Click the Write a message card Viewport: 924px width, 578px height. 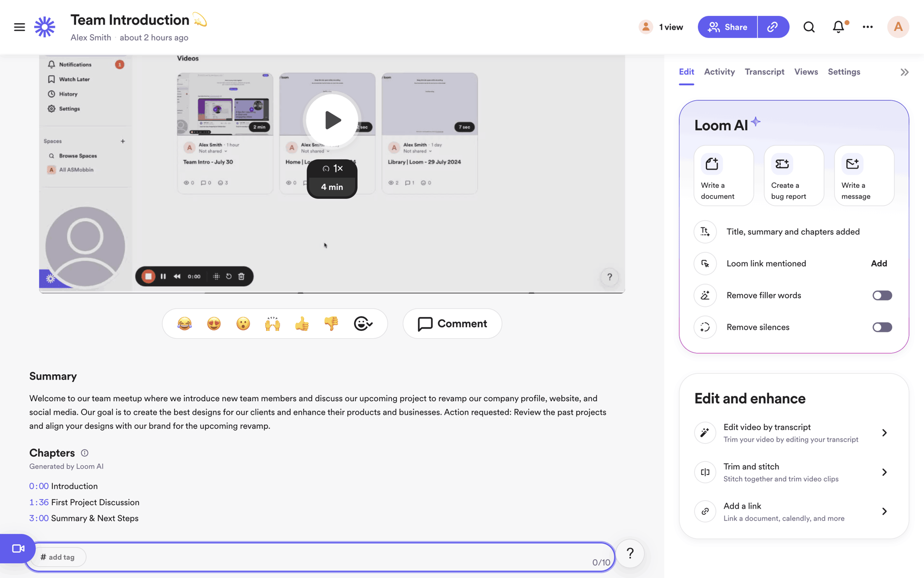864,176
